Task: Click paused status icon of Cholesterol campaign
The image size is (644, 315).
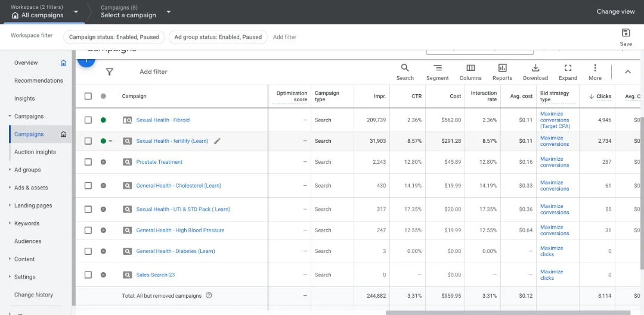Action: [x=103, y=185]
